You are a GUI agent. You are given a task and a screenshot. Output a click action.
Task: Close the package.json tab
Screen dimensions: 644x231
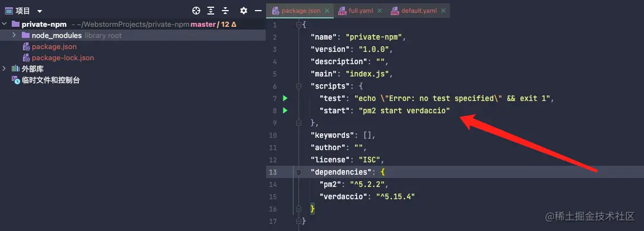click(x=327, y=11)
